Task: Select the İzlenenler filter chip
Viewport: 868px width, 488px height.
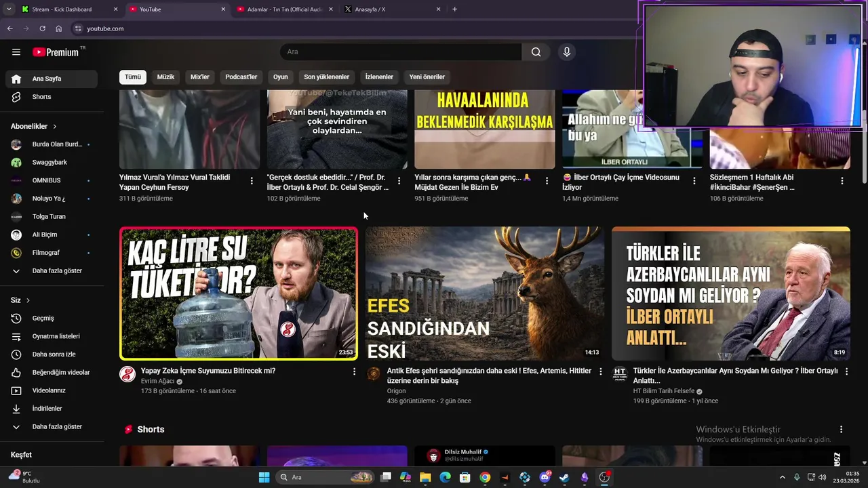Action: point(379,77)
